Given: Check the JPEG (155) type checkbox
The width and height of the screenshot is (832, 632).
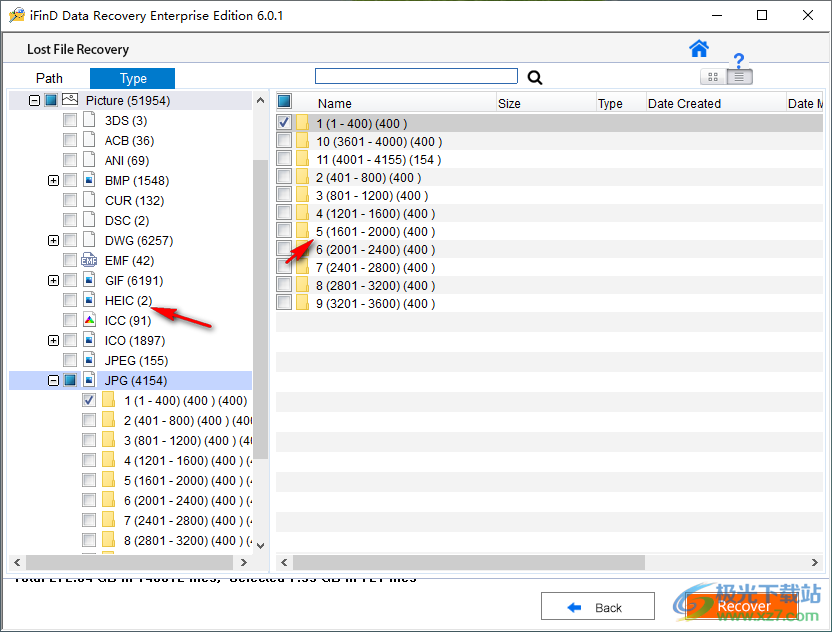Looking at the screenshot, I should [x=70, y=360].
